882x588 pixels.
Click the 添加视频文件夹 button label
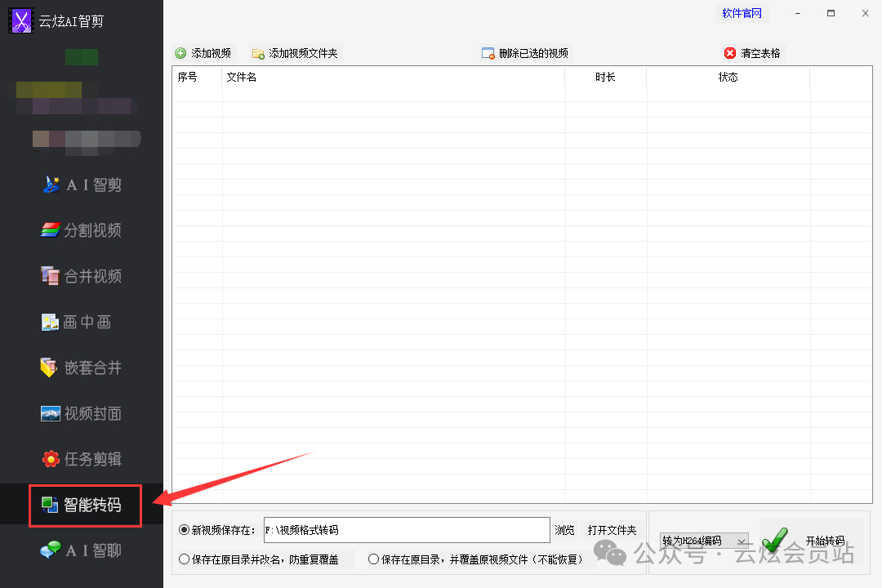[x=303, y=53]
